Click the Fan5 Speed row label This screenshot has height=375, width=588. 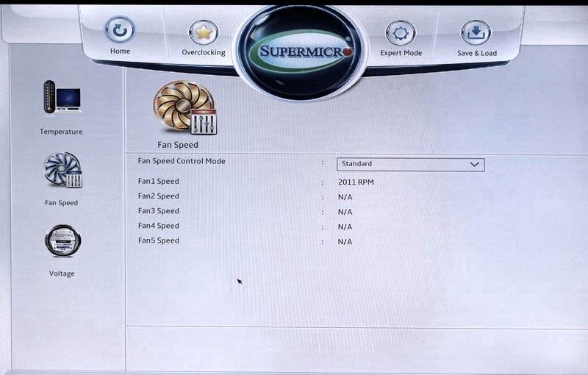point(158,240)
